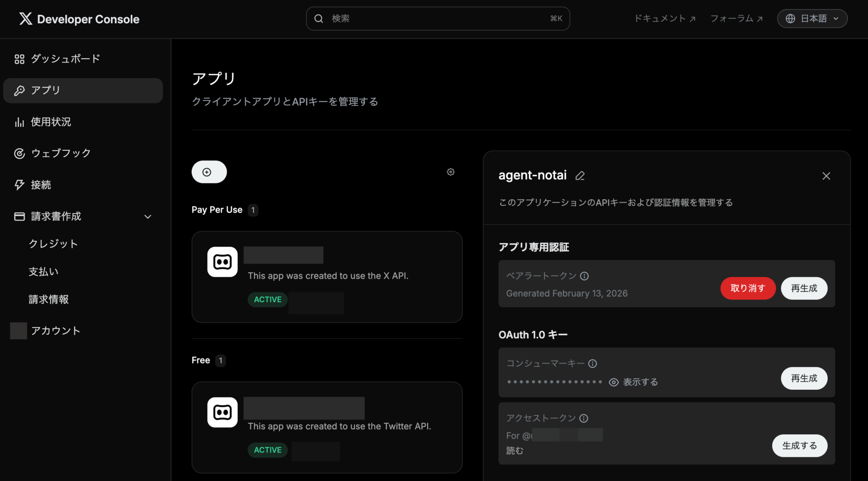This screenshot has width=868, height=481.
Task: Click the info icon next to ベアラートークン
Action: (x=584, y=276)
